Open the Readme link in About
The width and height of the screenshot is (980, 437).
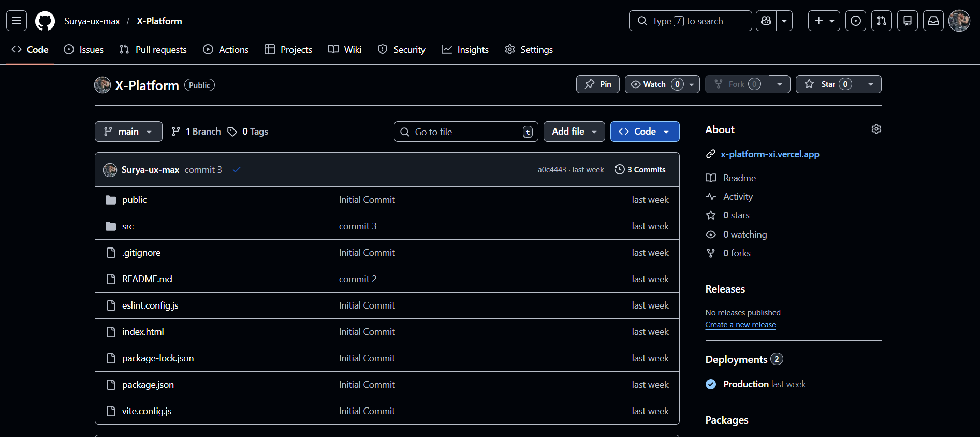pyautogui.click(x=730, y=178)
